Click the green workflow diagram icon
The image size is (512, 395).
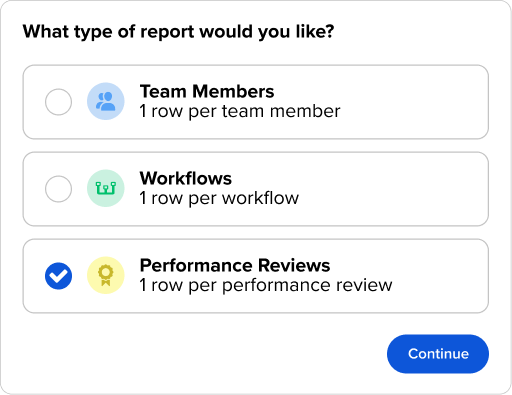click(x=106, y=188)
